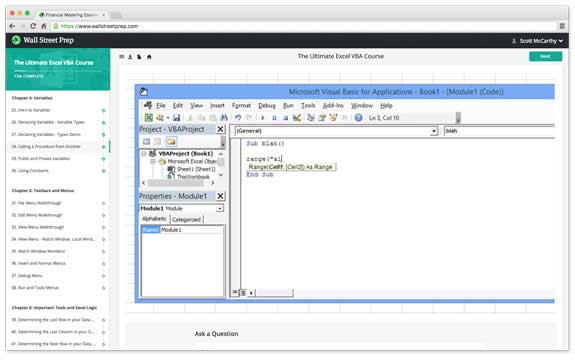Run the macro with the Run Sub icon

click(263, 118)
